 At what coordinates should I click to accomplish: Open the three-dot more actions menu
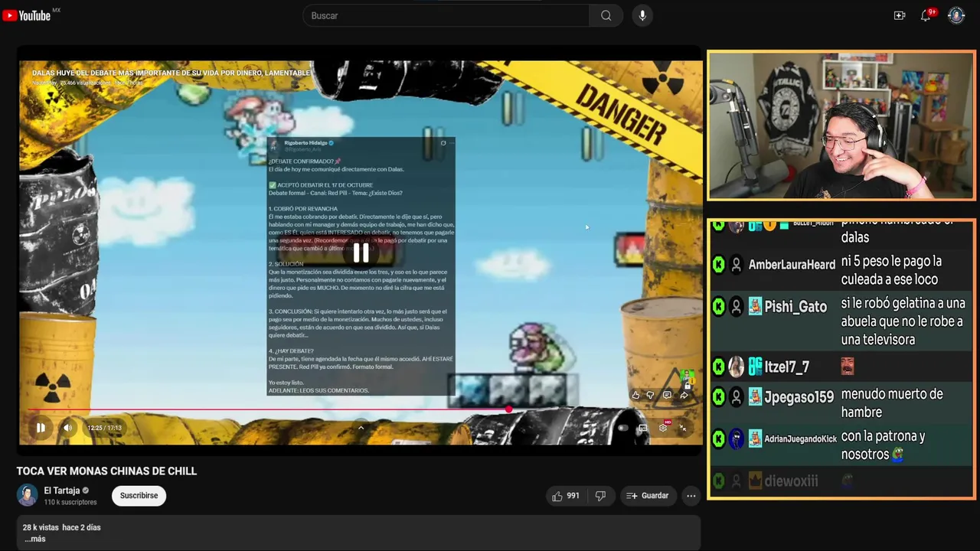point(691,496)
